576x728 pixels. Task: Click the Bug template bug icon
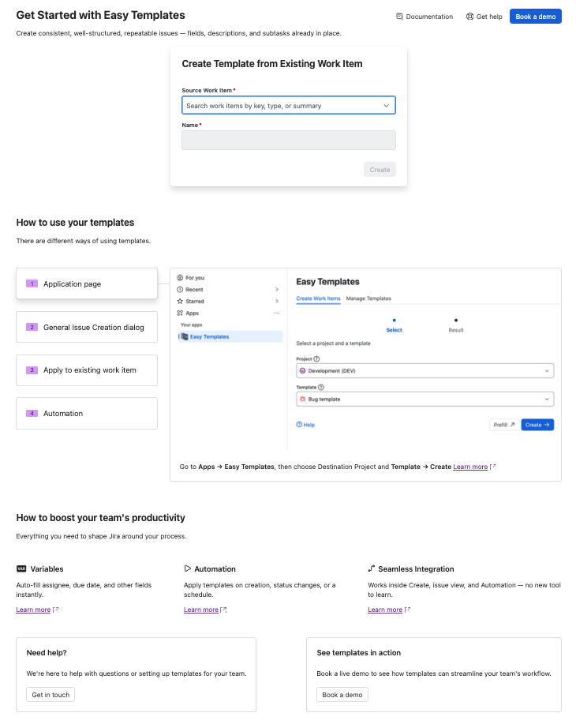pyautogui.click(x=303, y=399)
